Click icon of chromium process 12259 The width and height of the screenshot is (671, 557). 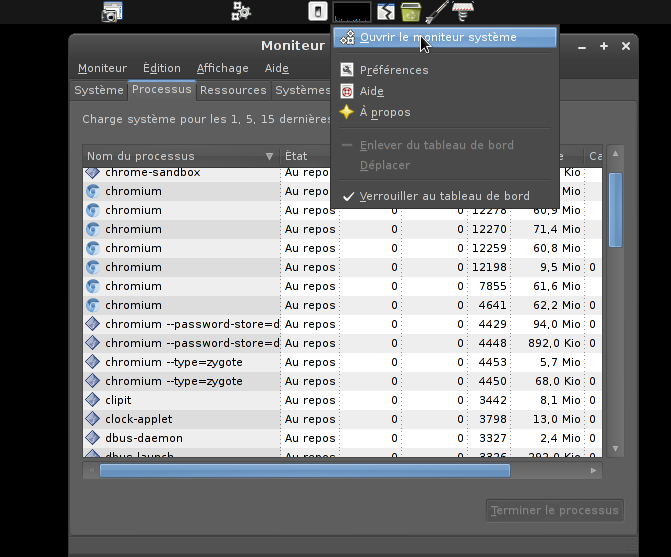pyautogui.click(x=93, y=248)
